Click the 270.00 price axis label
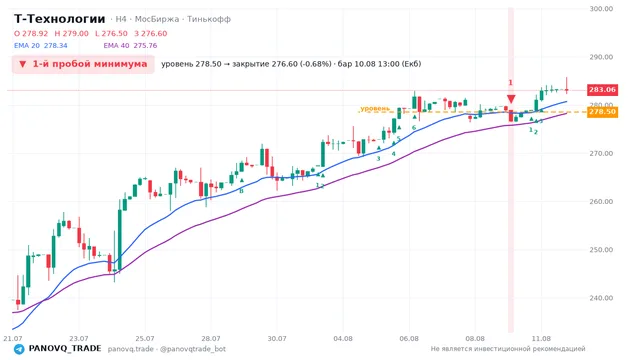The width and height of the screenshot is (640, 360). (x=601, y=153)
